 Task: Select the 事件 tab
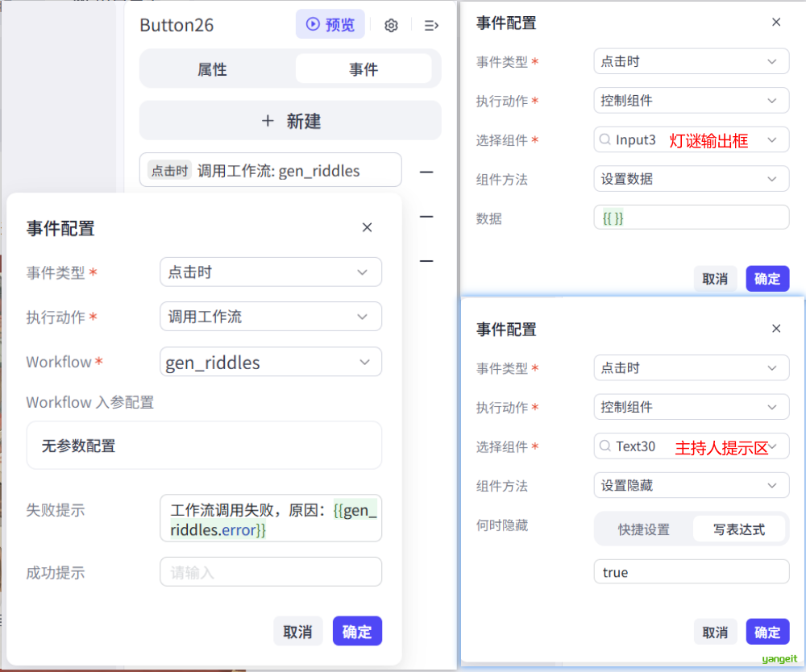pyautogui.click(x=364, y=70)
